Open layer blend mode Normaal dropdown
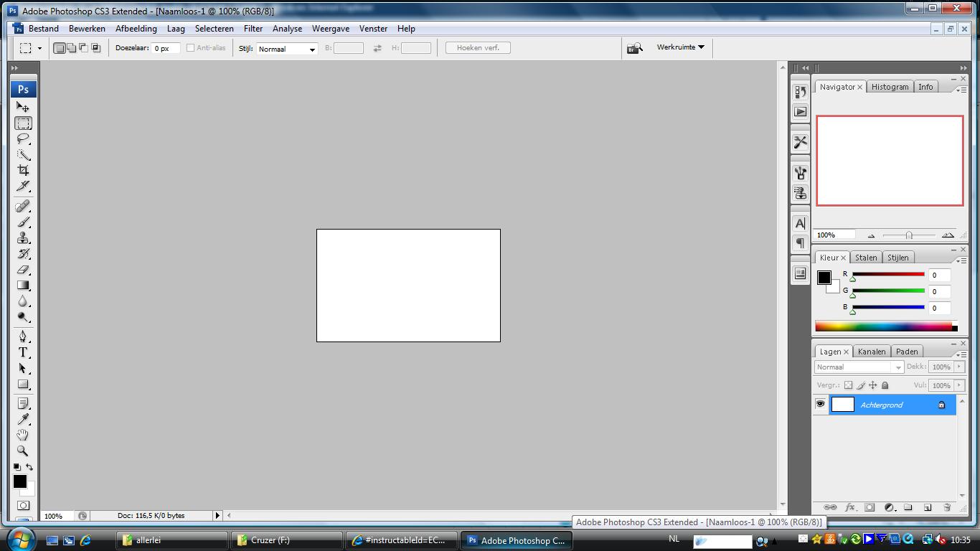 pos(859,367)
